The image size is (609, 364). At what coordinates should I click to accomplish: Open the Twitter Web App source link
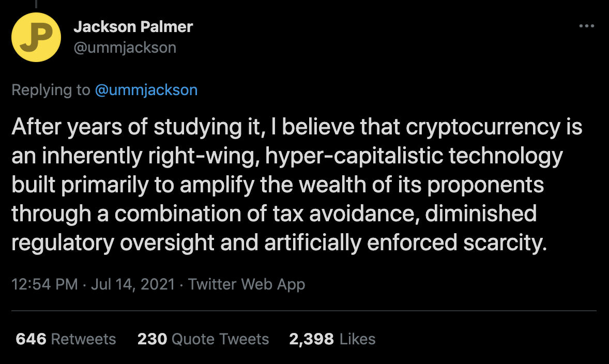247,284
